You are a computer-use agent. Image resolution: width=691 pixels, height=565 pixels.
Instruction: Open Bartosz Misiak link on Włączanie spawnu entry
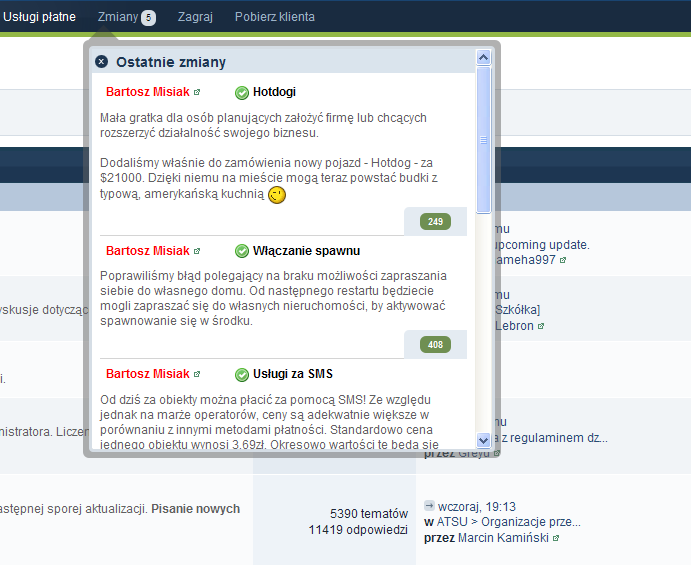(148, 251)
